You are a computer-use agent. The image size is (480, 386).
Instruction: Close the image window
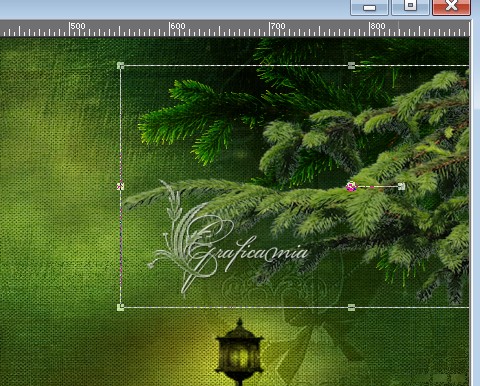[451, 7]
